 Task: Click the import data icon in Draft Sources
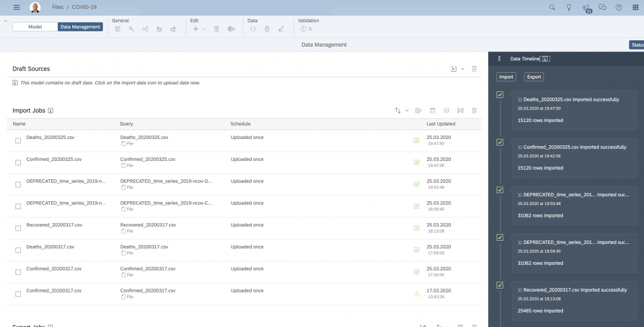coord(453,69)
